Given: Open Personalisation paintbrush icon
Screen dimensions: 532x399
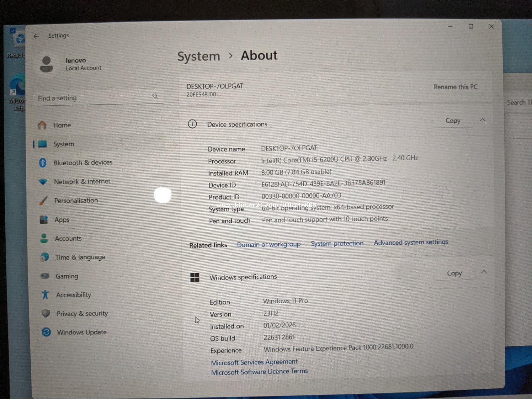Looking at the screenshot, I should click(x=43, y=201).
